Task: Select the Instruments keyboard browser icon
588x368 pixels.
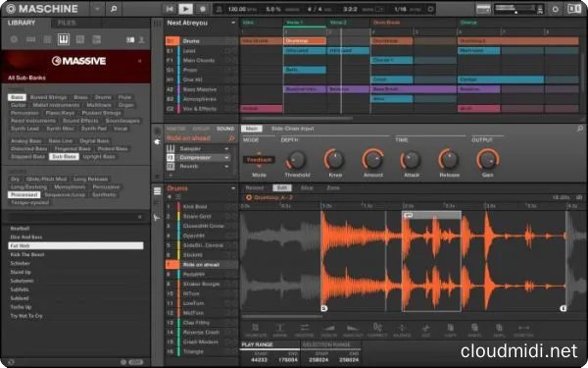Action: click(64, 39)
